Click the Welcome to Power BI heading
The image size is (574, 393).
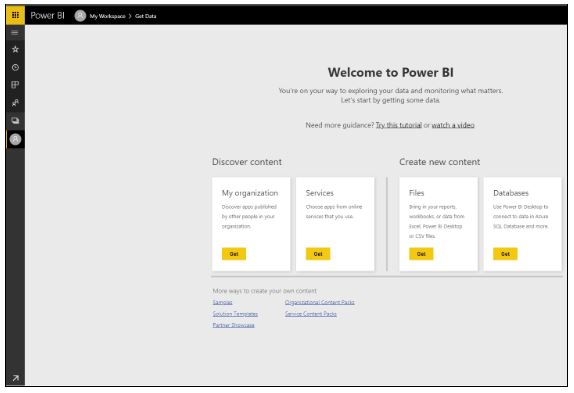pyautogui.click(x=391, y=72)
